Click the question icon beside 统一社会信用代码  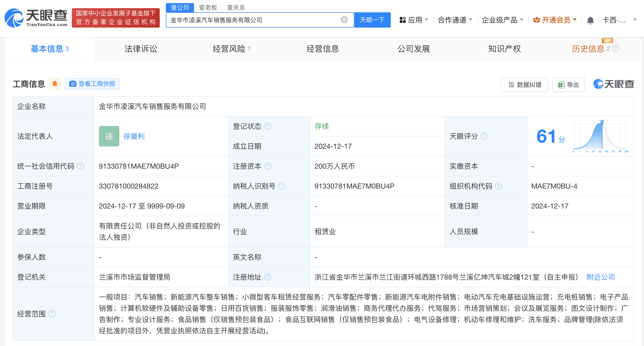point(80,166)
